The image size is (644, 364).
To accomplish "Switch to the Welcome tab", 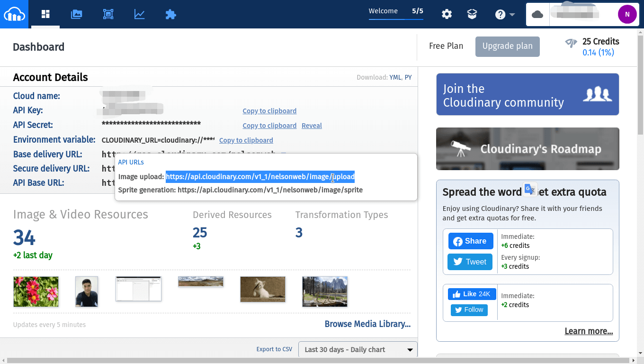I will 384,11.
